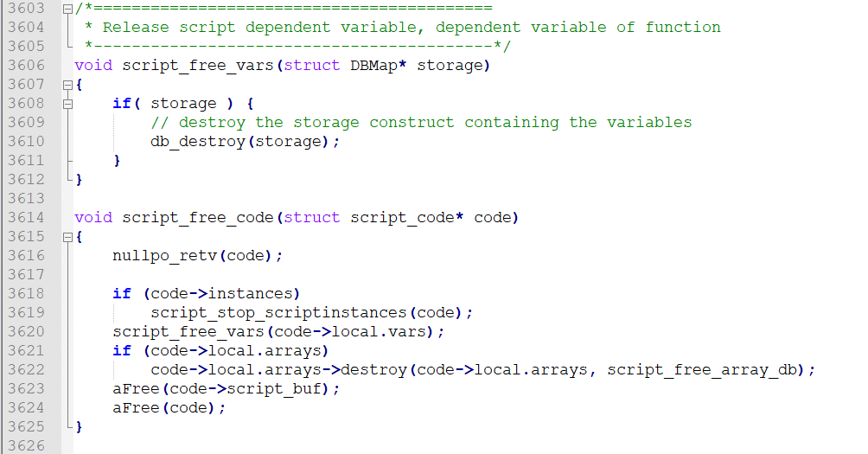Click aFree(code->script_buf) statement
The image size is (868, 454).
(x=227, y=388)
